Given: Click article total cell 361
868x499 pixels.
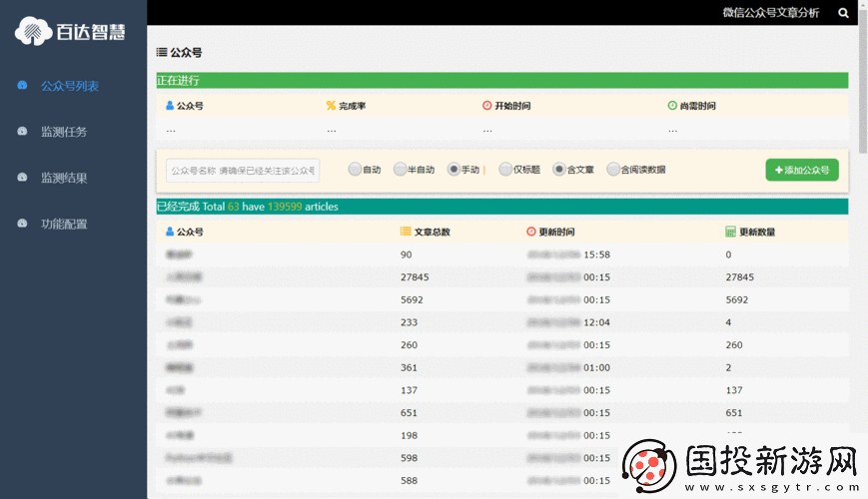Looking at the screenshot, I should (410, 368).
